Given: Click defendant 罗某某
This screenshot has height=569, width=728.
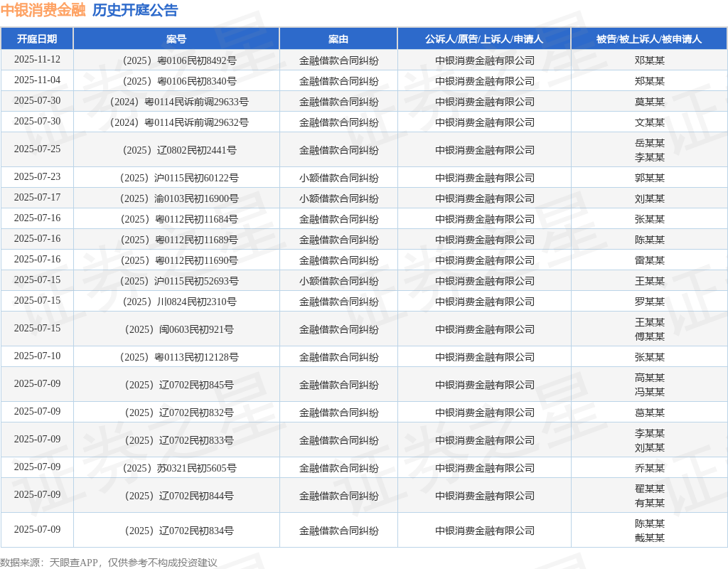Looking at the screenshot, I should (650, 302).
